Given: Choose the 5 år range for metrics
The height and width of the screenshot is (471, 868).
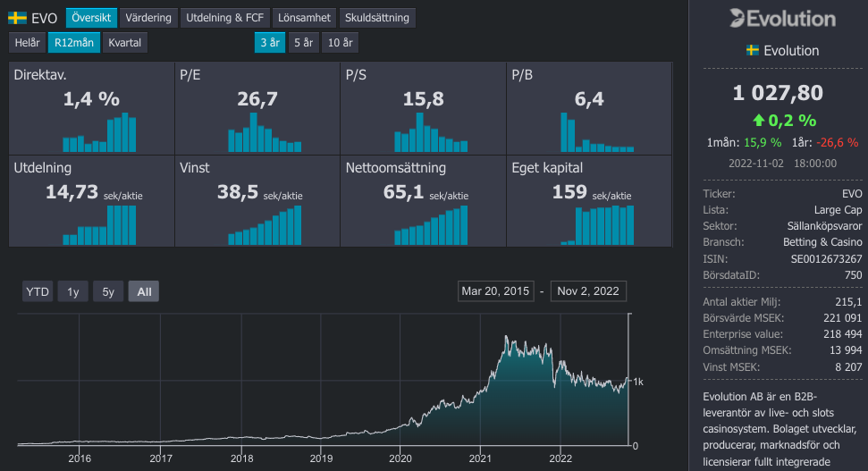Looking at the screenshot, I should click(304, 42).
